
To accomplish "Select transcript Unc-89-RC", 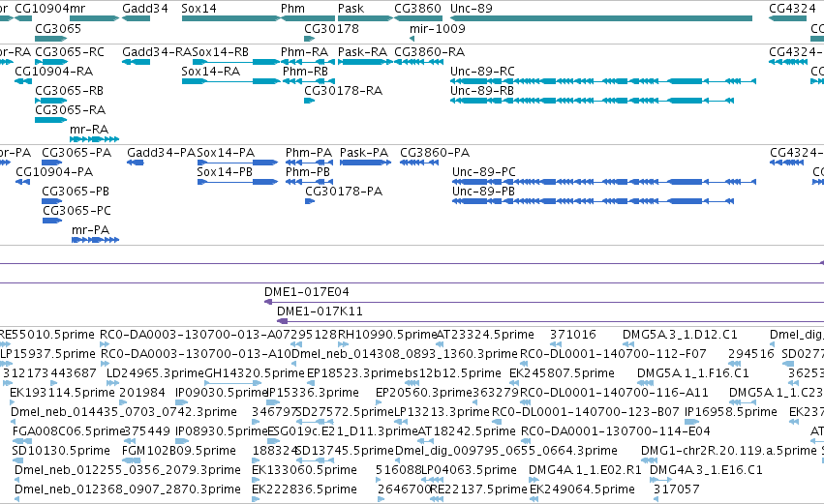I will point(603,81).
